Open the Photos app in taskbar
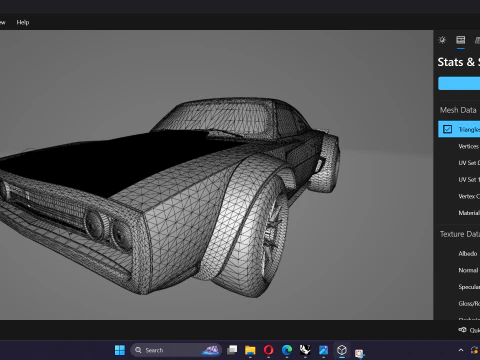The width and height of the screenshot is (480, 360). click(x=323, y=350)
